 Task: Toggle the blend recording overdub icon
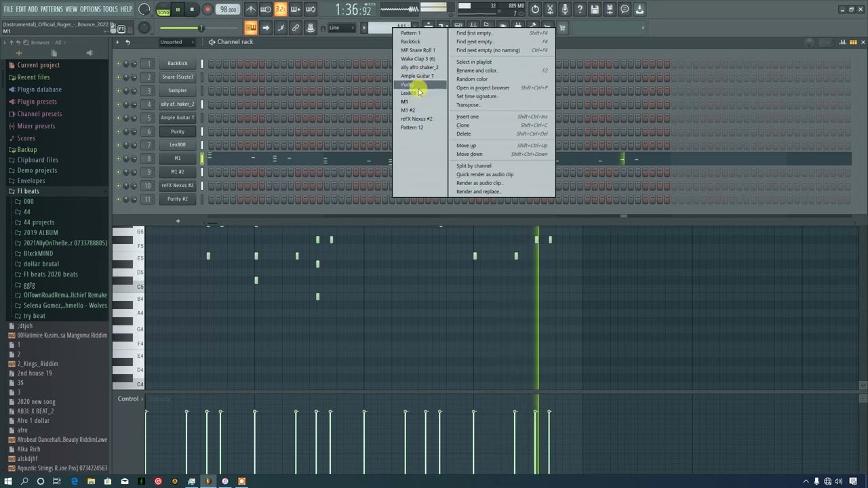click(x=296, y=9)
